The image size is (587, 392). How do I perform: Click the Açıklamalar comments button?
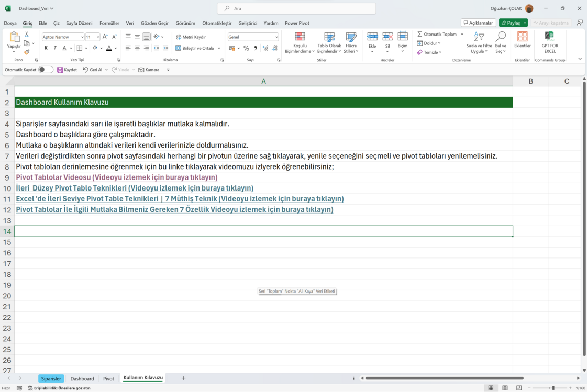(x=479, y=23)
